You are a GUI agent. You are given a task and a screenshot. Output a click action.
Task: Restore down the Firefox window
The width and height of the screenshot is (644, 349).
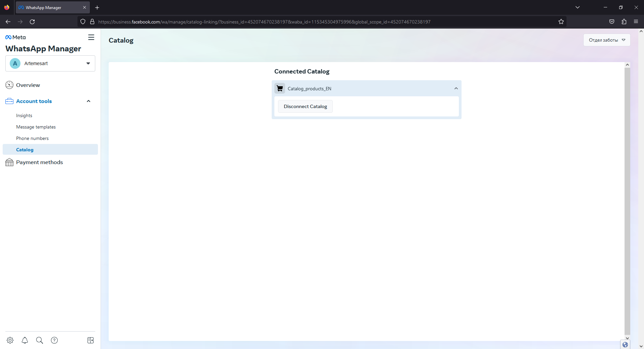tap(621, 7)
